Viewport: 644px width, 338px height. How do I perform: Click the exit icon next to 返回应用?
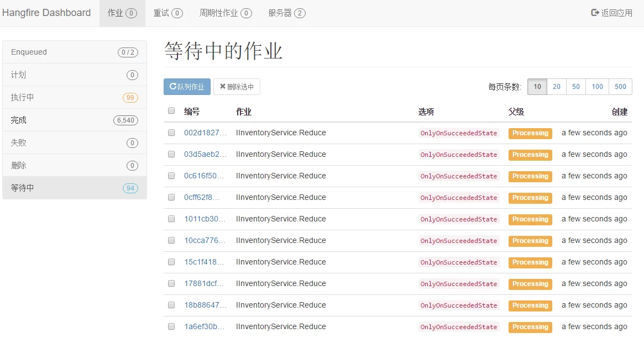[x=594, y=12]
